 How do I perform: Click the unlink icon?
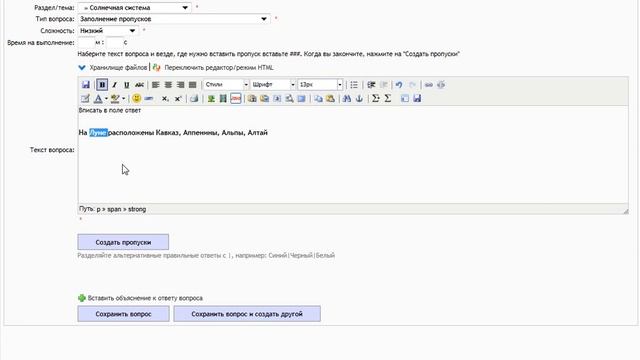pyautogui.click(x=441, y=84)
